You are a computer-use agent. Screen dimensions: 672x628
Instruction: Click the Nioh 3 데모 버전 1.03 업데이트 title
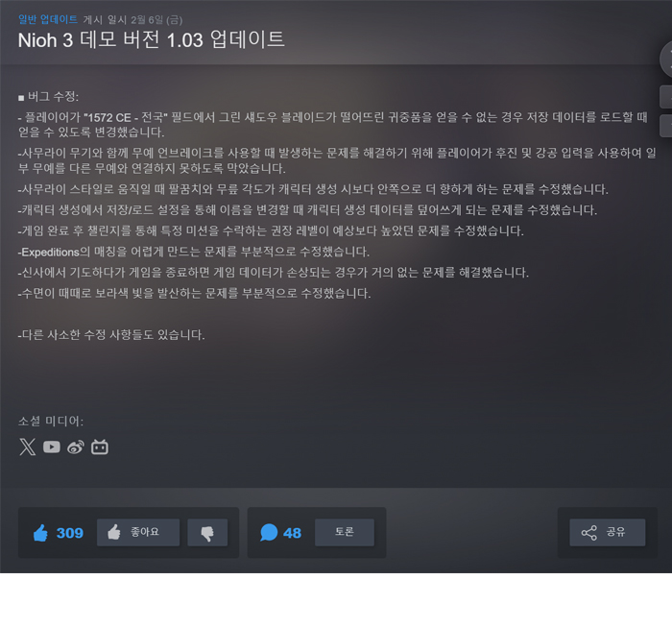click(151, 40)
